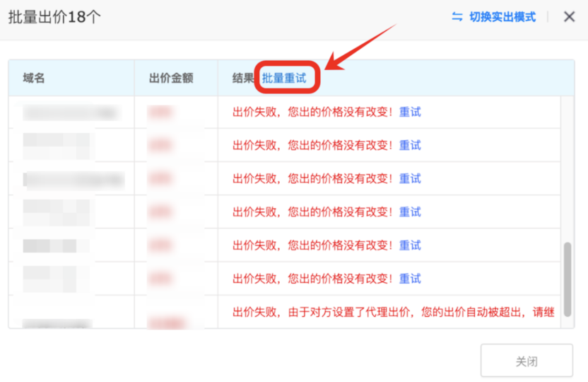Click the 批量重试 link in the header
The image size is (588, 382).
tap(284, 78)
